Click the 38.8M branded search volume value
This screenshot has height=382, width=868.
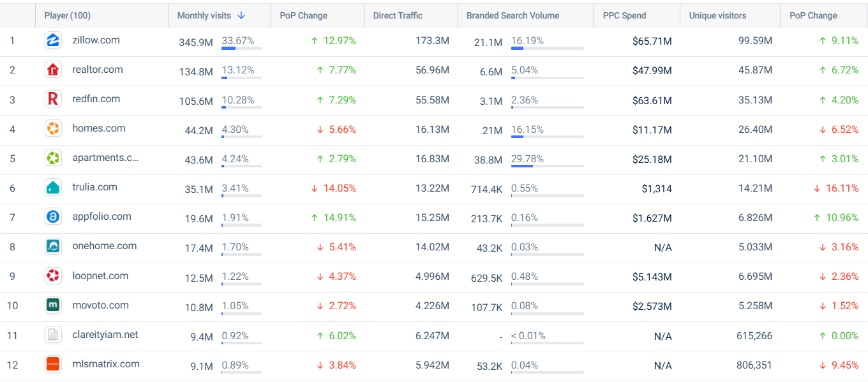click(x=488, y=160)
